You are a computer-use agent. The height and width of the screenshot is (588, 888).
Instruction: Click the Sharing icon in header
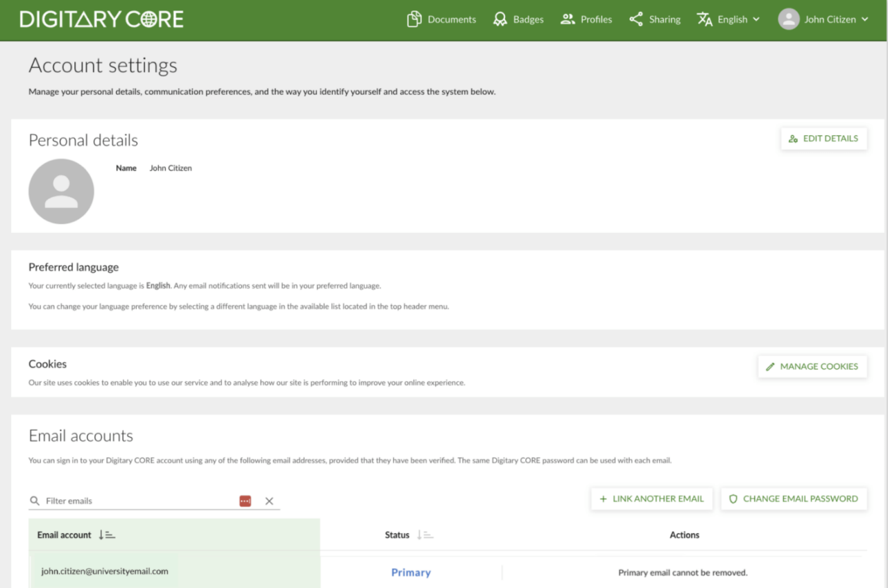click(636, 19)
